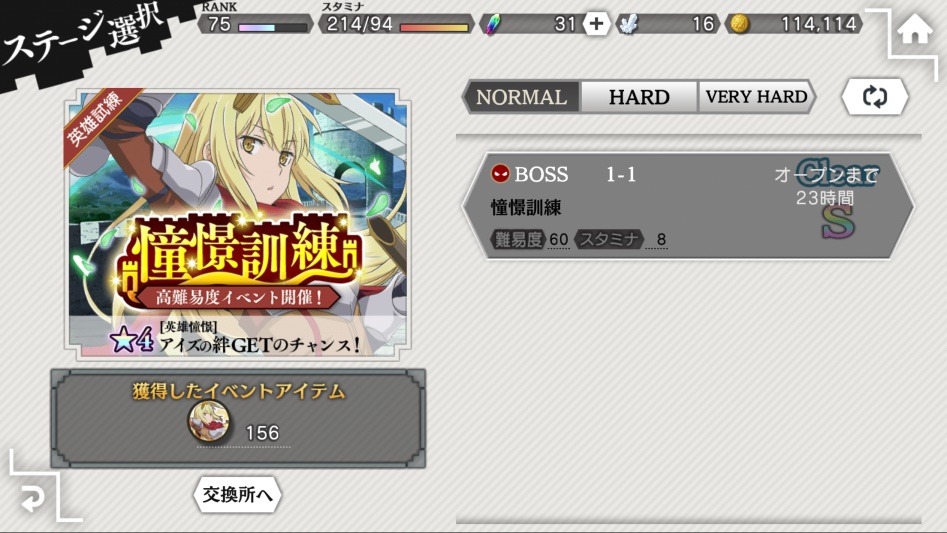The image size is (947, 533).
Task: Tap the crystal shard currency icon
Action: (629, 24)
